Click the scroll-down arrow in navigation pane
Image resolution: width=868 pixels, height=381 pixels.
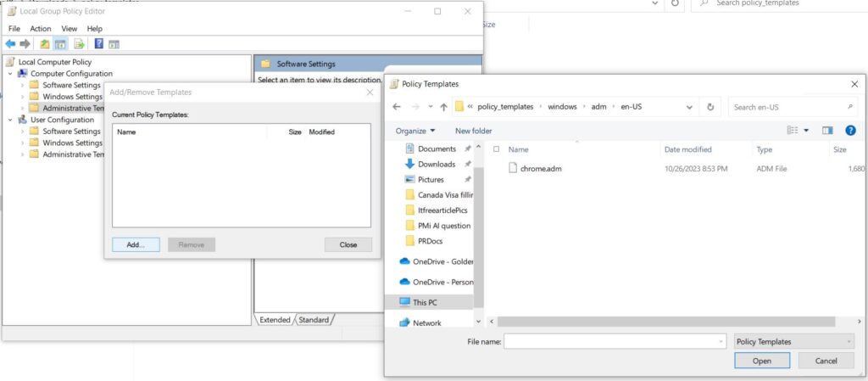479,322
